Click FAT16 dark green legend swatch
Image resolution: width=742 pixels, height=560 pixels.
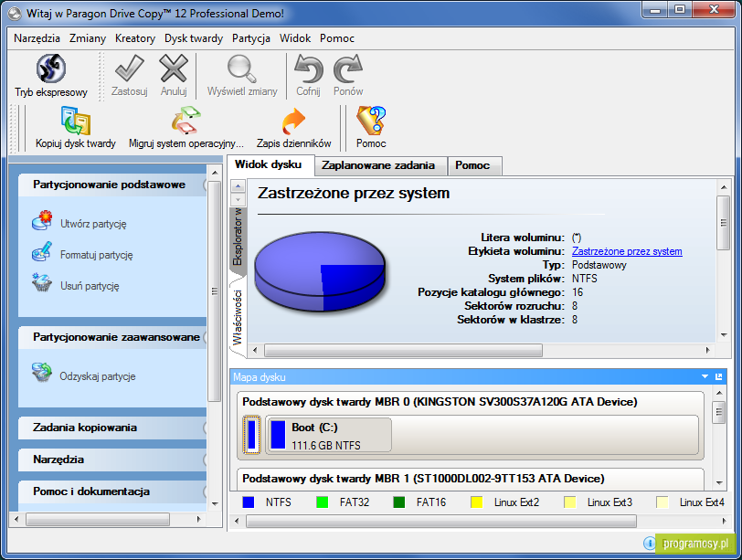click(x=399, y=502)
